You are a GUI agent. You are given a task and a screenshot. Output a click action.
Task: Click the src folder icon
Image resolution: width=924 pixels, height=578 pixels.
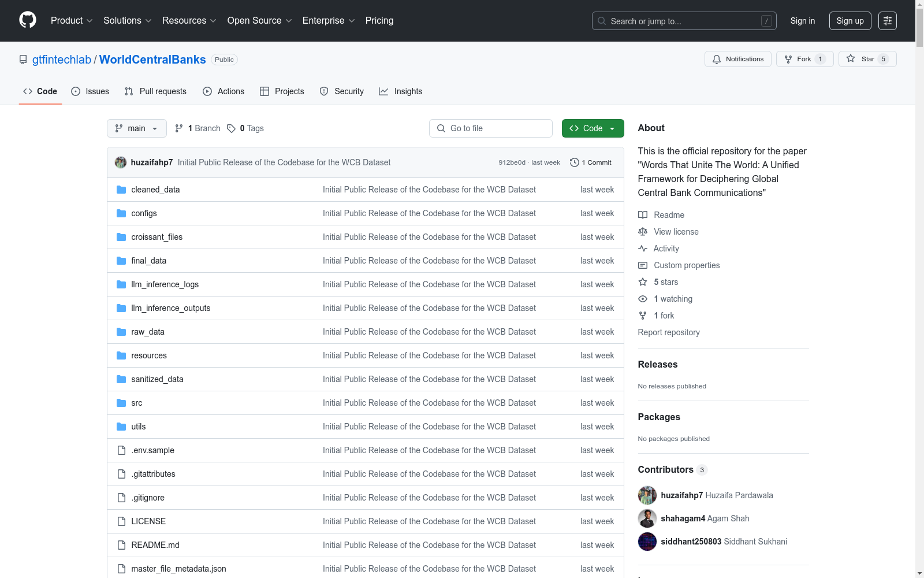[121, 403]
